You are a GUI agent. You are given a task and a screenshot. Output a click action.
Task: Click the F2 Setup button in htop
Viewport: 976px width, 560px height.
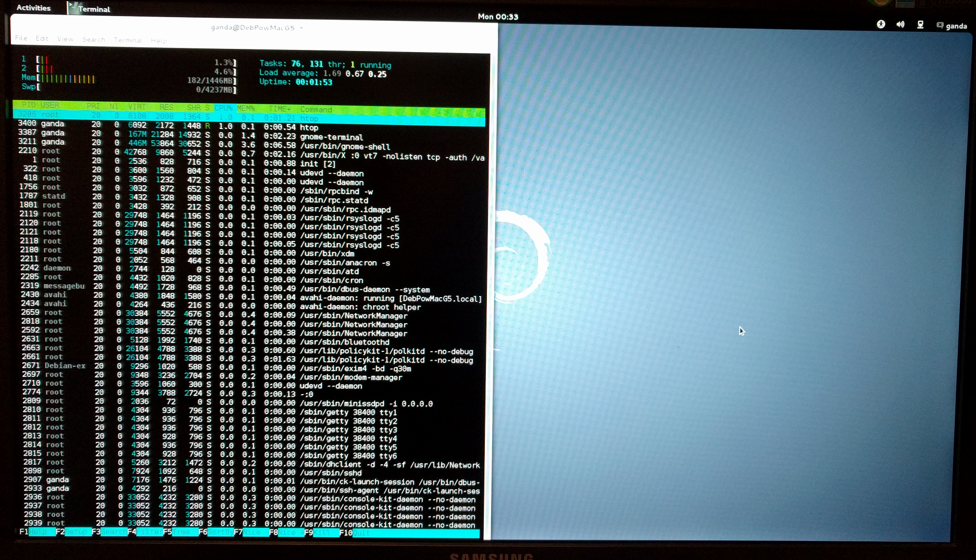[73, 532]
